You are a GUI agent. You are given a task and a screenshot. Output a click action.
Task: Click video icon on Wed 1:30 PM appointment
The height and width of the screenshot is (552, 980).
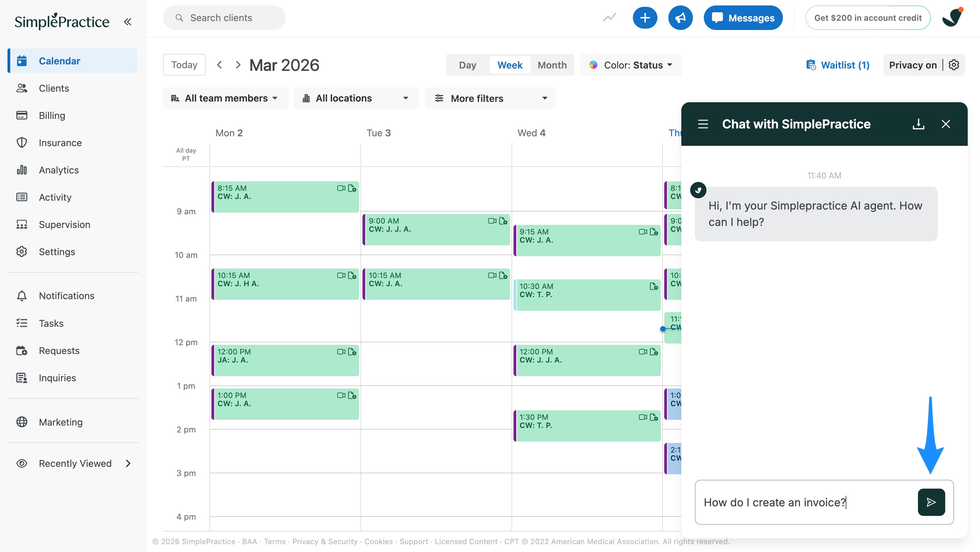tap(642, 417)
